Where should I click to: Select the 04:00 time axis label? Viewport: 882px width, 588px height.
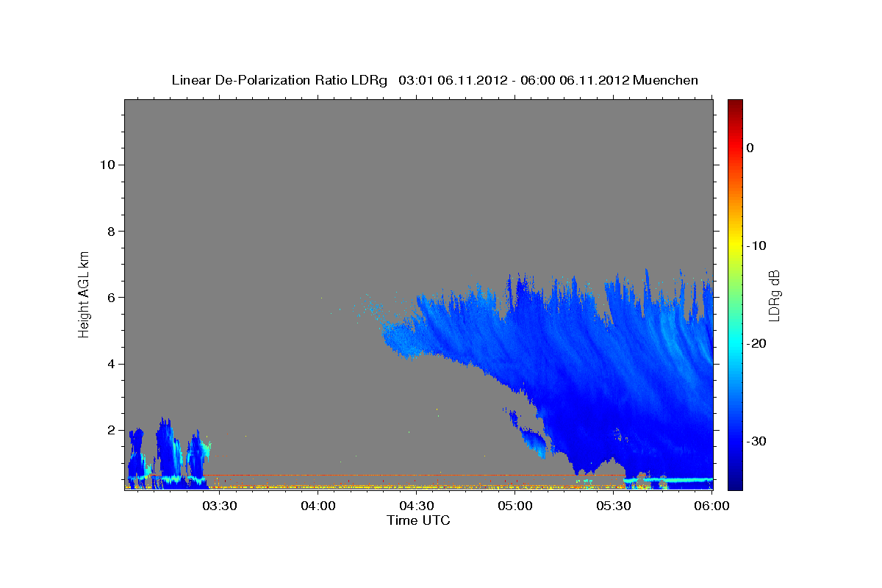point(318,506)
